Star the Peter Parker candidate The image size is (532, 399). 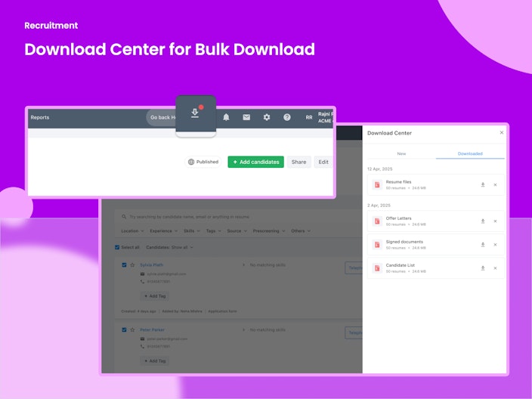tap(132, 329)
